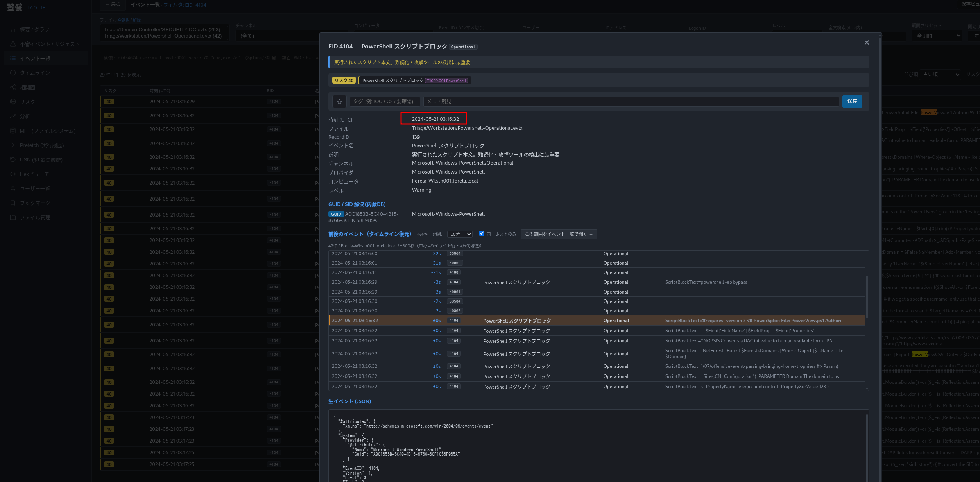Click the back button in header

click(x=113, y=4)
